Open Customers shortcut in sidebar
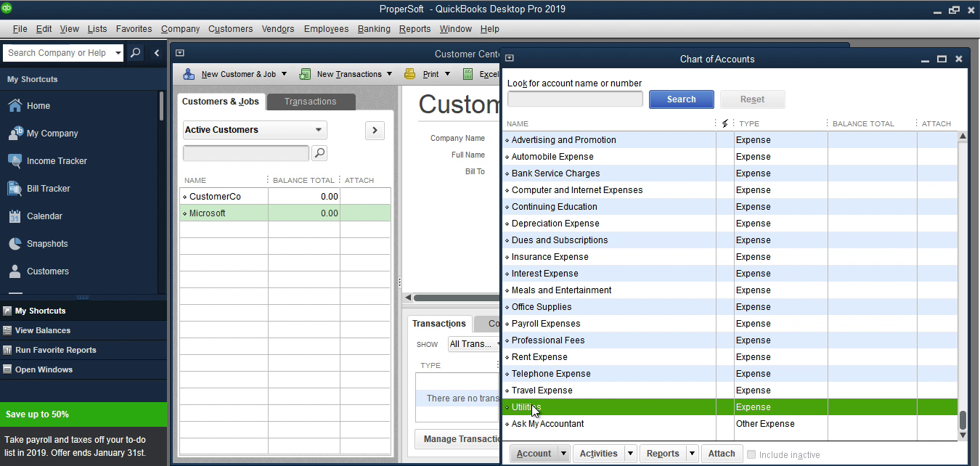 coord(38,271)
